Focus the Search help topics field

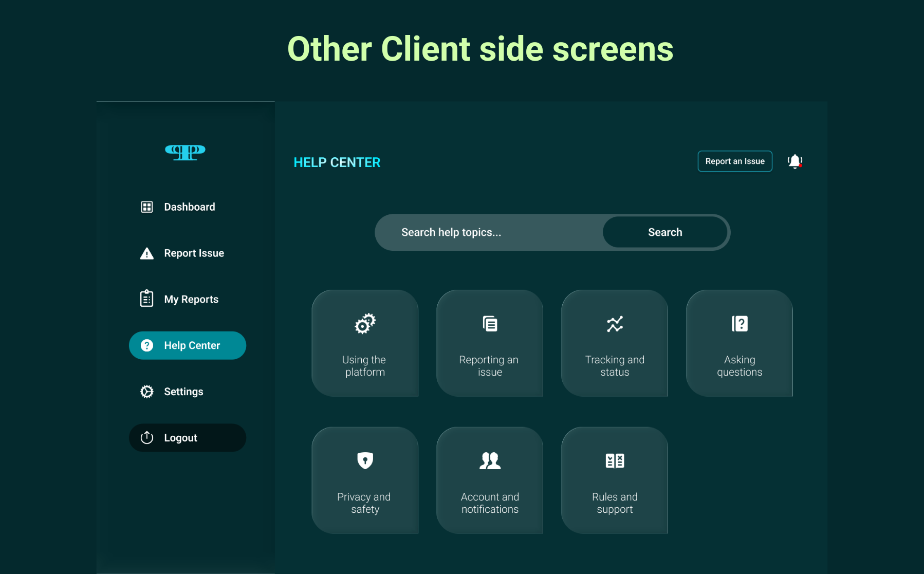coord(488,232)
